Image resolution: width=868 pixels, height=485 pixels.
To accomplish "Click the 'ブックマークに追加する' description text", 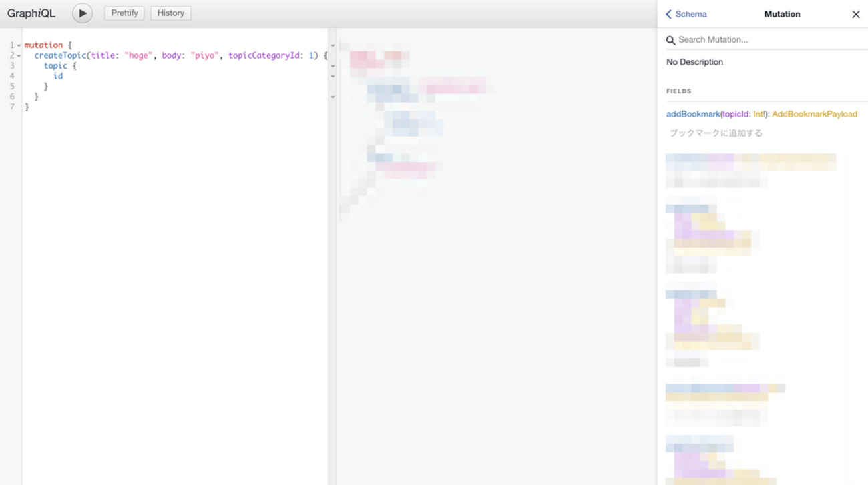I will point(716,133).
